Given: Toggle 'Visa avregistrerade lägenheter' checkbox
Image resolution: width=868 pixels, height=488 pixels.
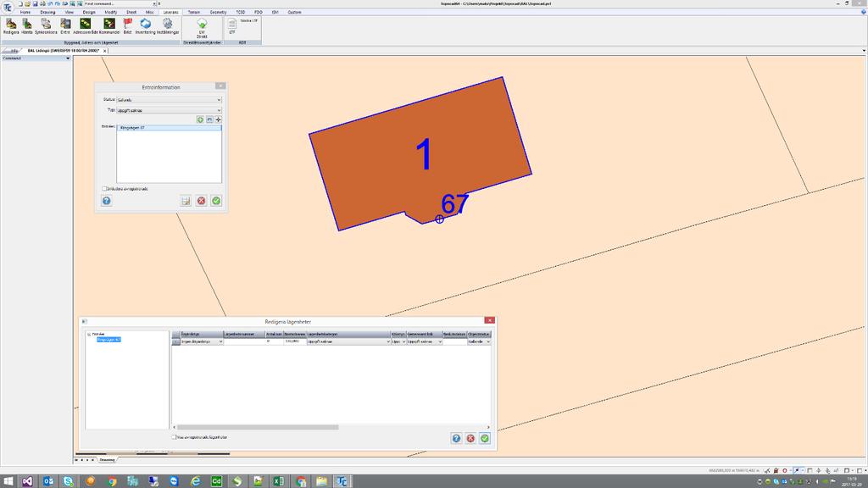Looking at the screenshot, I should [x=174, y=437].
